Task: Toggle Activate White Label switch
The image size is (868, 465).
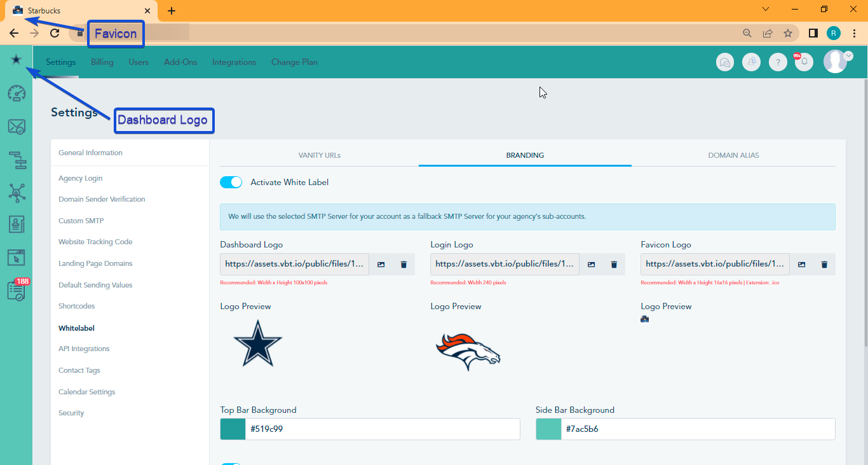Action: click(x=231, y=182)
